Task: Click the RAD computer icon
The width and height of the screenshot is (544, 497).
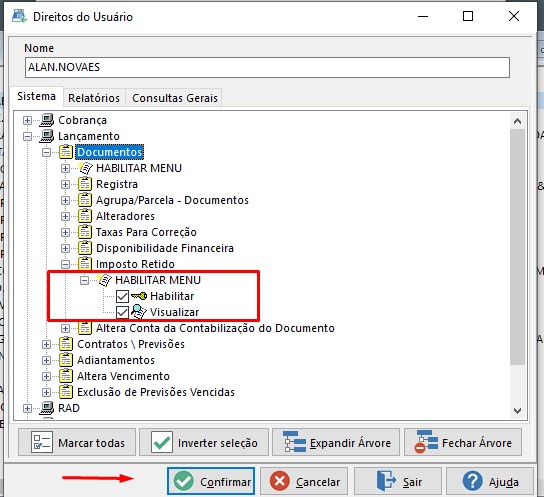Action: [47, 408]
